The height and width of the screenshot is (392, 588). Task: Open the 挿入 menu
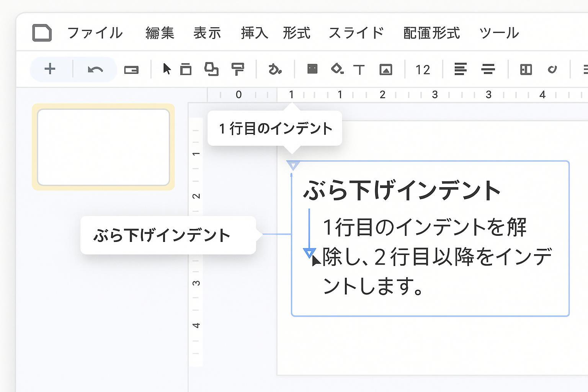coord(254,33)
